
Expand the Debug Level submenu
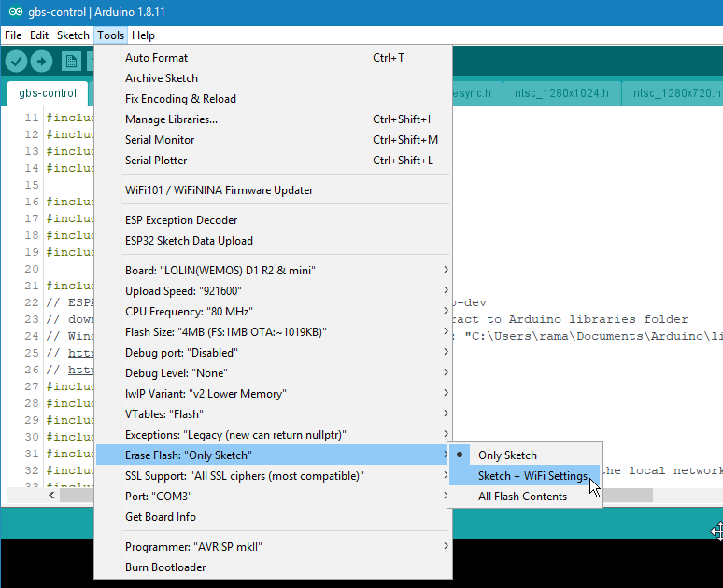(x=273, y=372)
